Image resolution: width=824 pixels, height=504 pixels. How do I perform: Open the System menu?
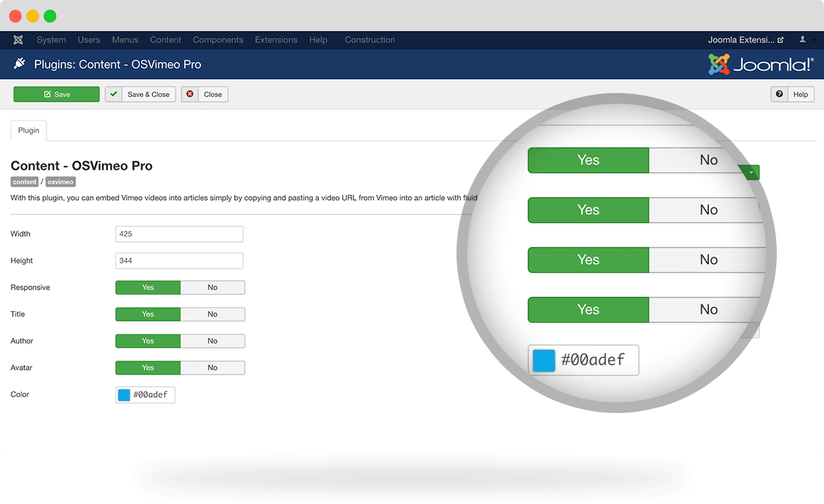pos(51,40)
